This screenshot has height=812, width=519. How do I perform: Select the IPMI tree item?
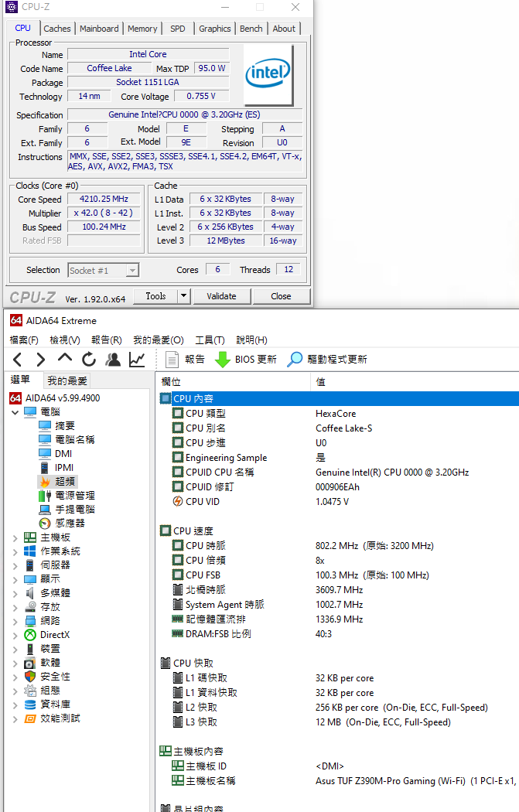pos(64,468)
